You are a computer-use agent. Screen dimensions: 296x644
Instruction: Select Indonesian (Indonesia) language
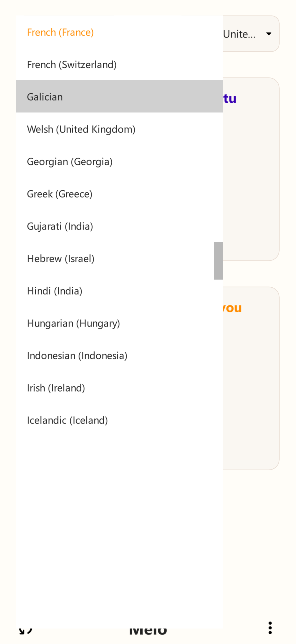[120, 355]
